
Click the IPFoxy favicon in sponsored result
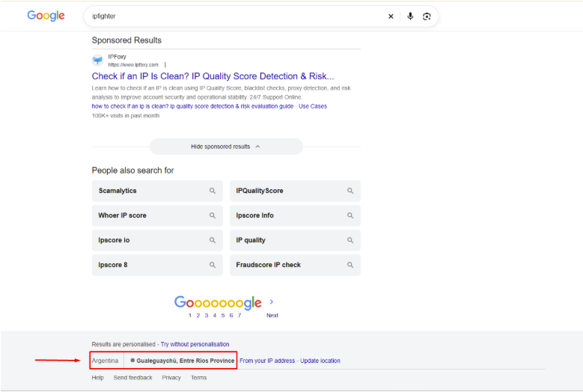[x=97, y=60]
